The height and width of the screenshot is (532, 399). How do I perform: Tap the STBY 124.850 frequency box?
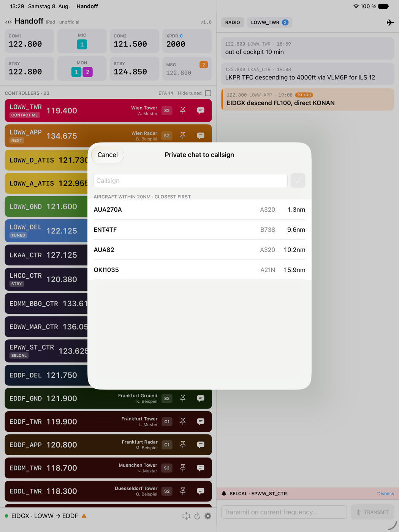(x=135, y=69)
